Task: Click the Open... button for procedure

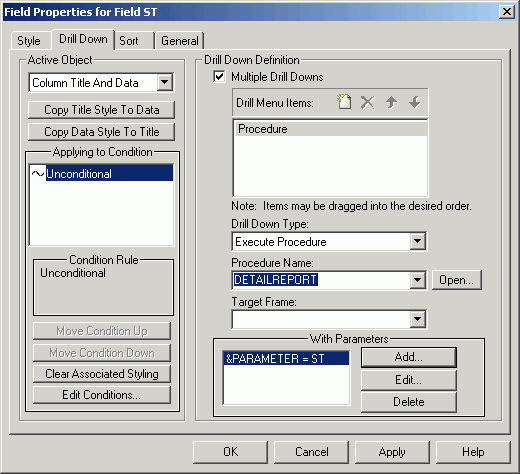Action: pyautogui.click(x=456, y=280)
